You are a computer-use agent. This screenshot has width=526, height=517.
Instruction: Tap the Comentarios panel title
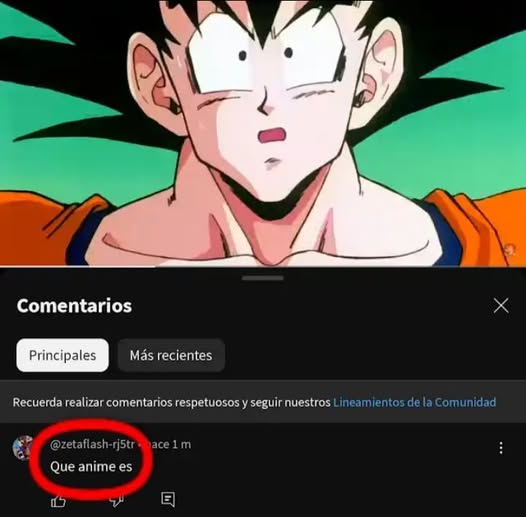[74, 306]
